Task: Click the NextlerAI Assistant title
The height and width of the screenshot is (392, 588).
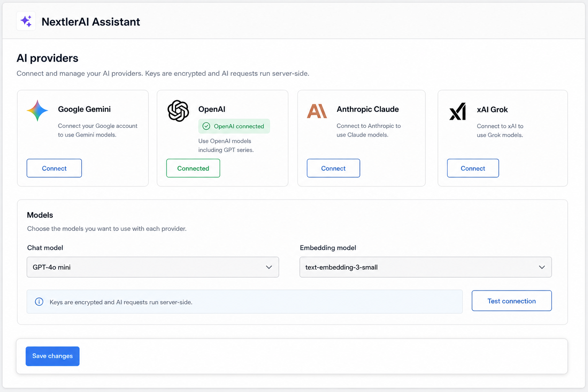Action: (91, 22)
